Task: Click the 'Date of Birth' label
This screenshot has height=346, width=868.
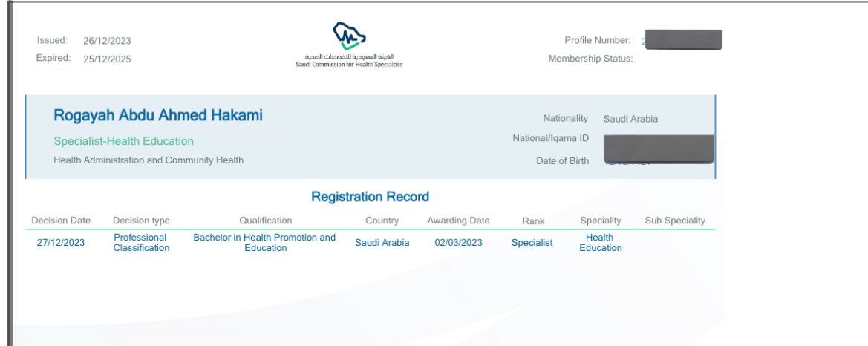Action: 562,161
